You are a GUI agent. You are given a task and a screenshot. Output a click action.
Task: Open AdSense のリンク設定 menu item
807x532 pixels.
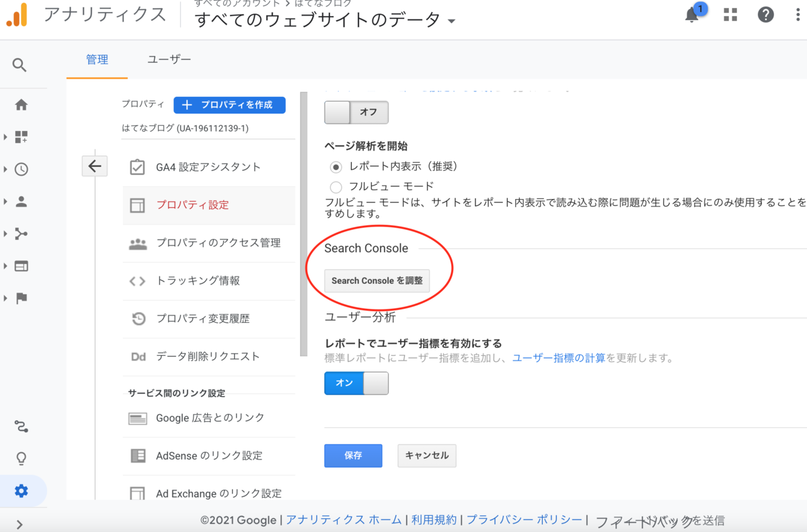click(x=208, y=455)
